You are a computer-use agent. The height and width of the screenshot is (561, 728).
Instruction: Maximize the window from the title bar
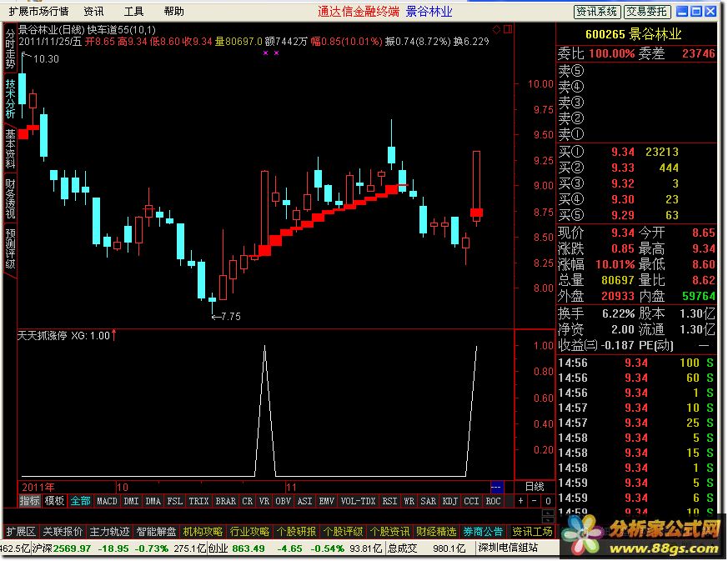coord(696,12)
